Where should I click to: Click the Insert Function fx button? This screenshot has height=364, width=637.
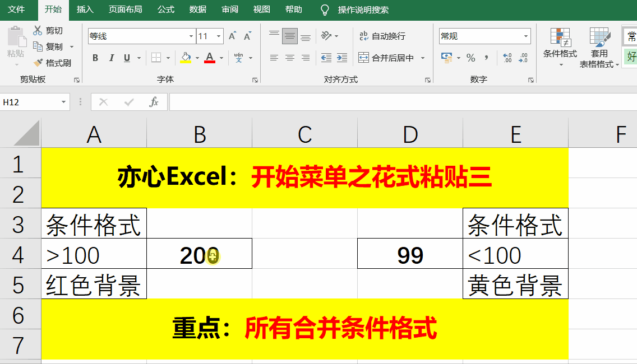[154, 102]
